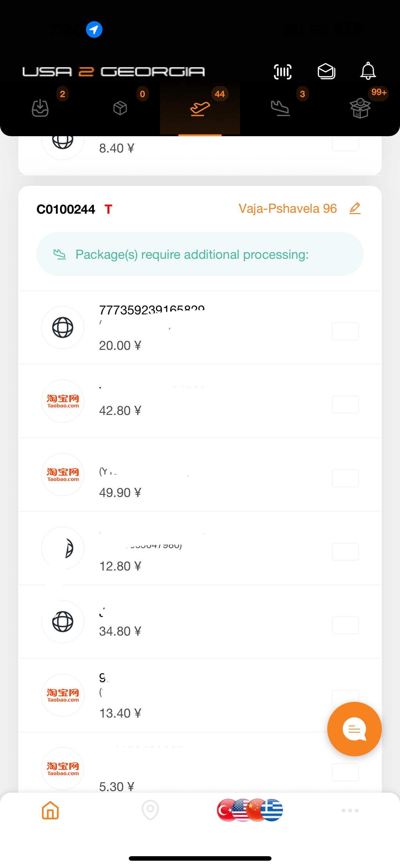Tick the 12.80 ¥ package checkbox
The image size is (400, 868).
click(x=345, y=551)
